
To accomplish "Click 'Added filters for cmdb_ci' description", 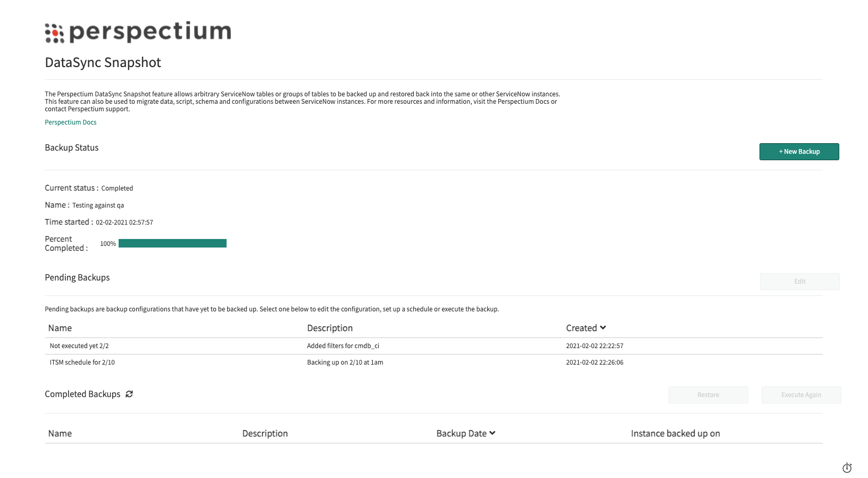I will coord(343,346).
